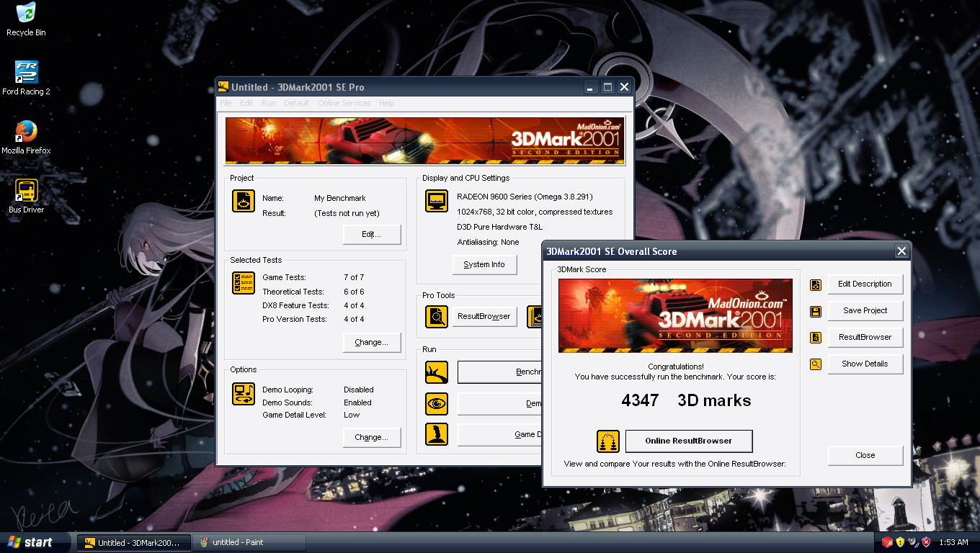This screenshot has height=553, width=980.
Task: Select the Bus Driver desktop shortcut
Action: pyautogui.click(x=26, y=196)
